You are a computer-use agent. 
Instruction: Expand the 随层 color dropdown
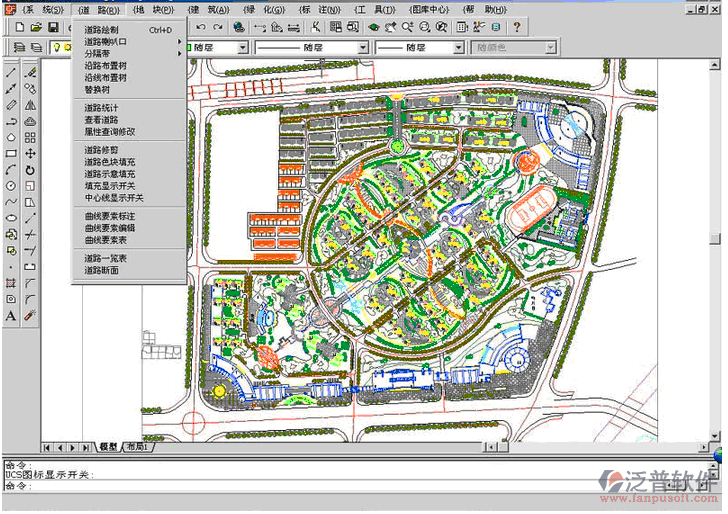(243, 48)
